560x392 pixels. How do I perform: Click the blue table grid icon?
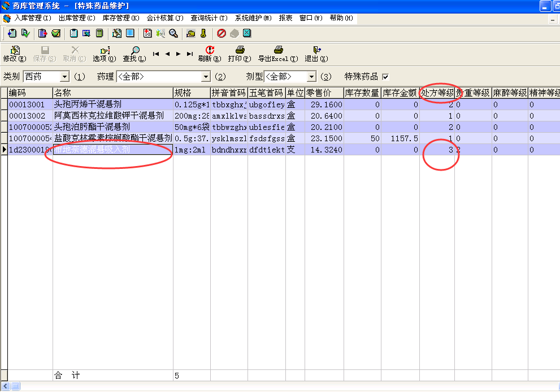point(130,33)
